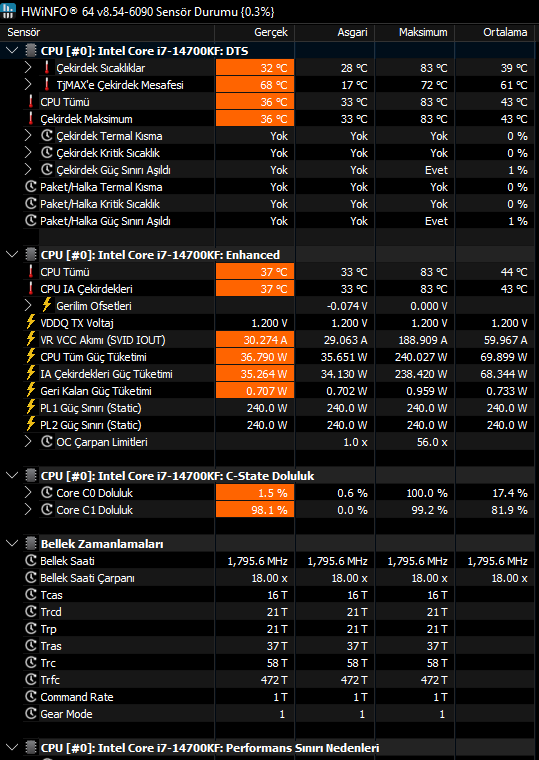
Task: Click clock icon of Paket/Halka Güç Sınırı Aşıldı
Action: coord(31,221)
